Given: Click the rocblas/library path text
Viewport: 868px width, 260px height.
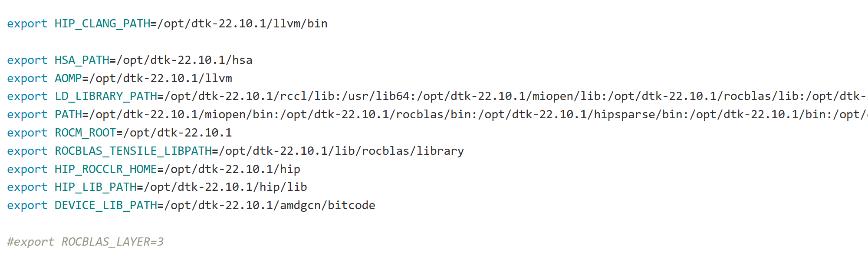Looking at the screenshot, I should [x=413, y=151].
